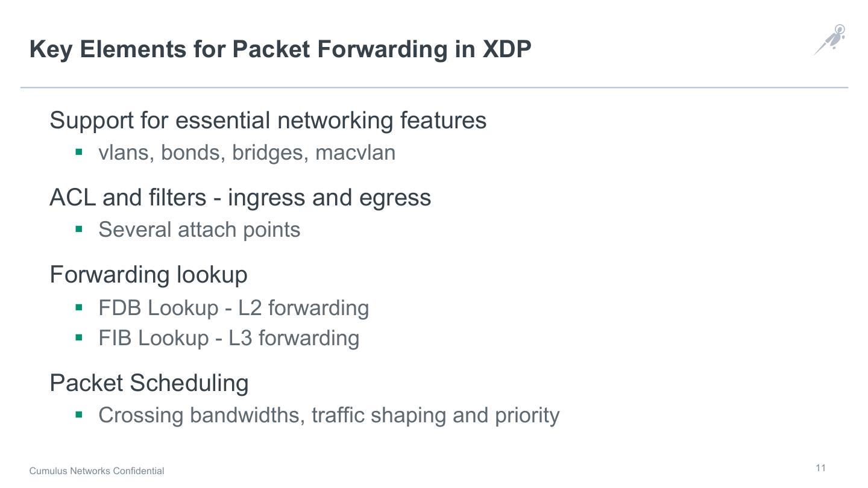Click the 'Support for essential networking features' heading

click(x=268, y=120)
